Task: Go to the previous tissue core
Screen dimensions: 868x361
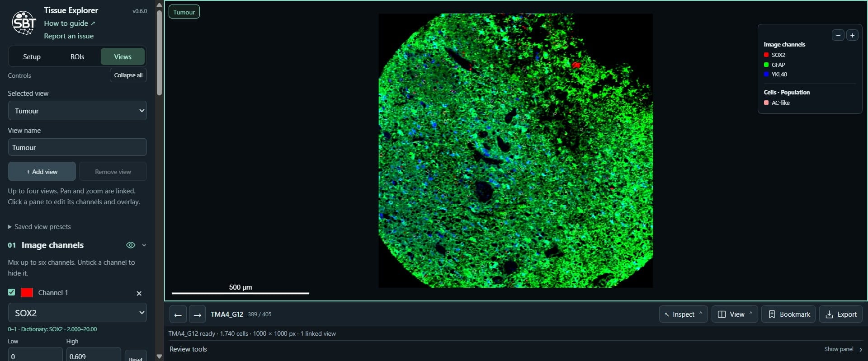Action: pos(178,314)
